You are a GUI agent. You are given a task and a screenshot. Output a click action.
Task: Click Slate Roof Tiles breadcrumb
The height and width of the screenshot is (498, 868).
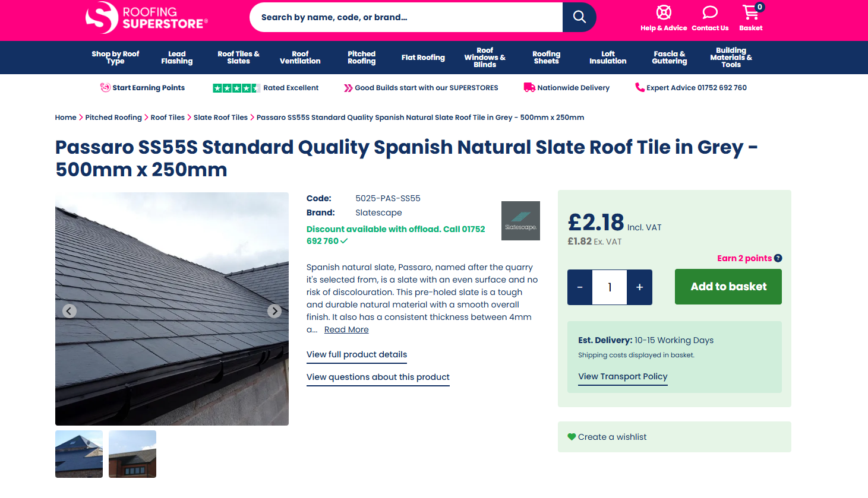(x=220, y=118)
